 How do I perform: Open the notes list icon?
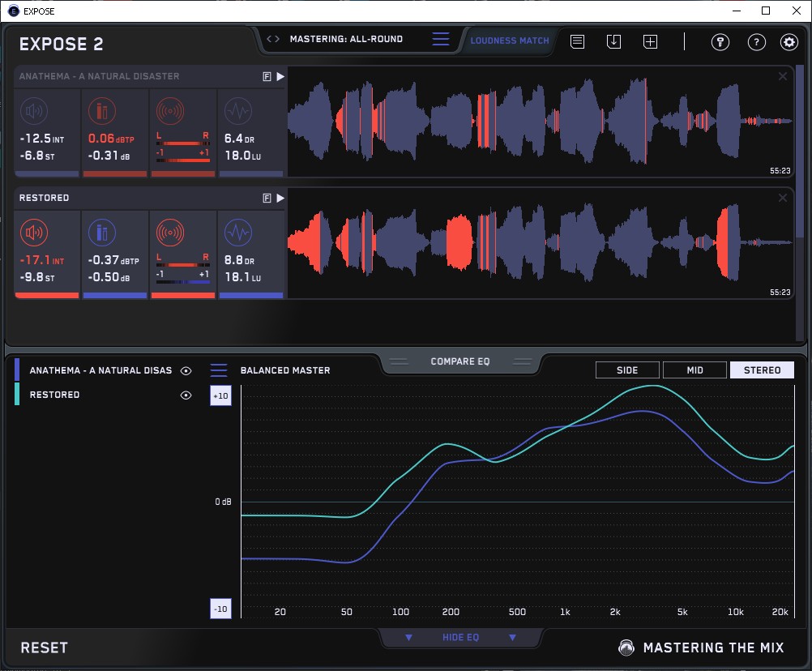tap(577, 41)
